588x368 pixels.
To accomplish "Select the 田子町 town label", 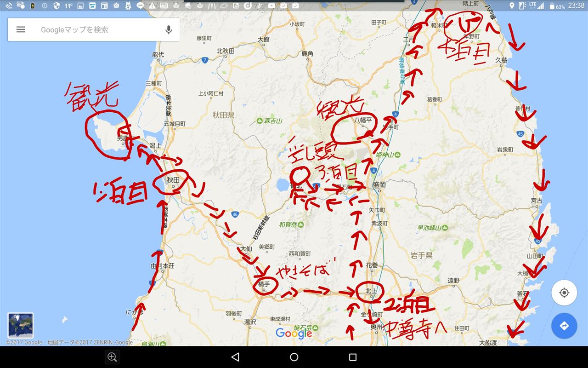I will click(x=379, y=22).
